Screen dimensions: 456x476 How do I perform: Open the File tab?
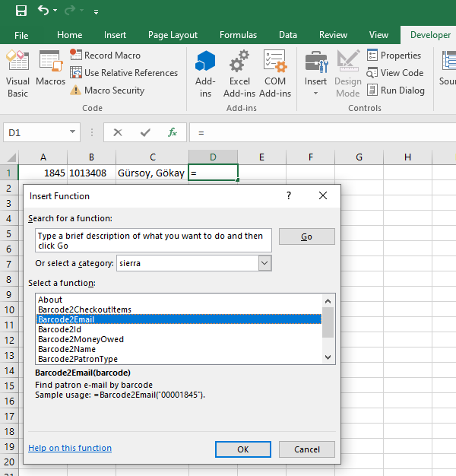click(x=21, y=35)
